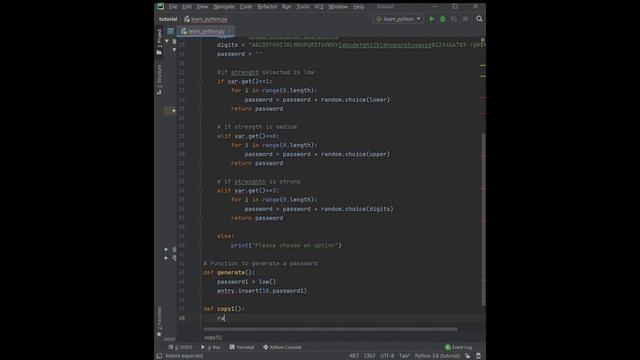Start debugging with the green bug icon
The width and height of the screenshot is (640, 360).
442,19
